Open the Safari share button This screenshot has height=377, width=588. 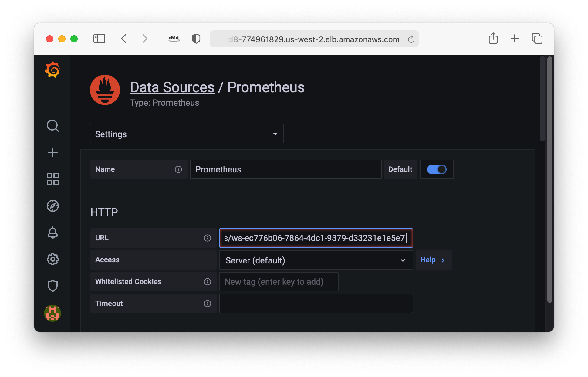[x=493, y=38]
